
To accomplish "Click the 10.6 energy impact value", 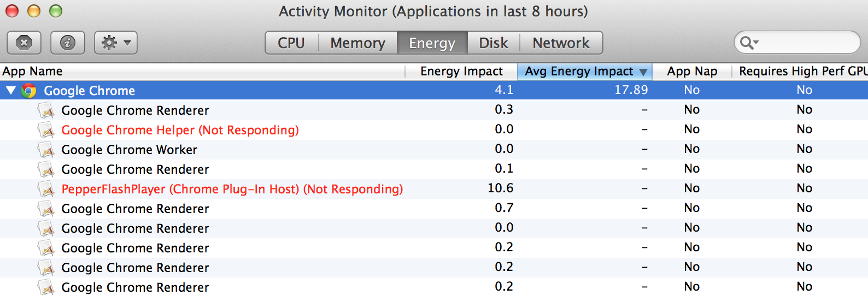I will pyautogui.click(x=500, y=188).
